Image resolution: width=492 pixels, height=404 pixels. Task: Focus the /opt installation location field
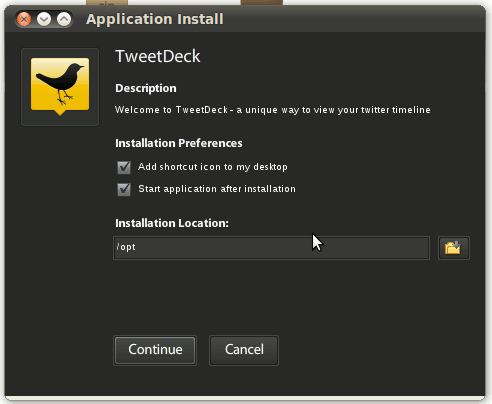click(271, 248)
